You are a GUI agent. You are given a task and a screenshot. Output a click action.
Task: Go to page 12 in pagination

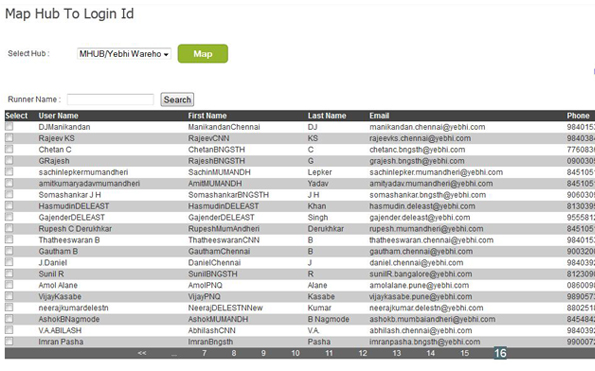pyautogui.click(x=363, y=353)
